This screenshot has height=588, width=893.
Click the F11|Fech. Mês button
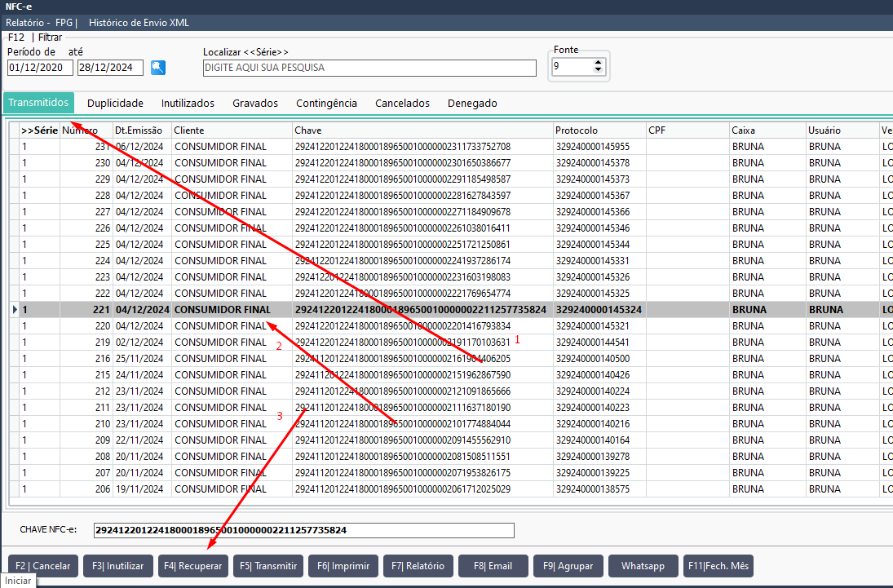(718, 566)
